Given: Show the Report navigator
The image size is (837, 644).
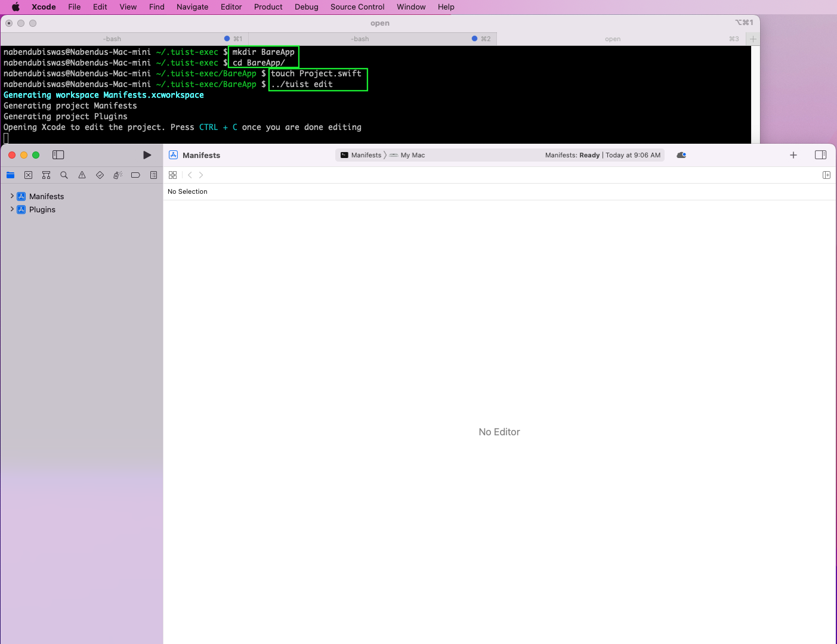Looking at the screenshot, I should click(153, 175).
